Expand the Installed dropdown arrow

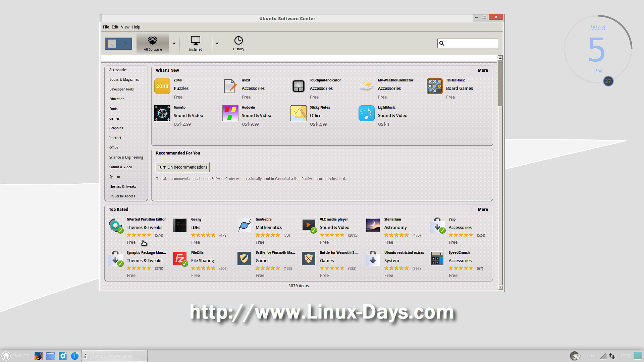pos(217,44)
